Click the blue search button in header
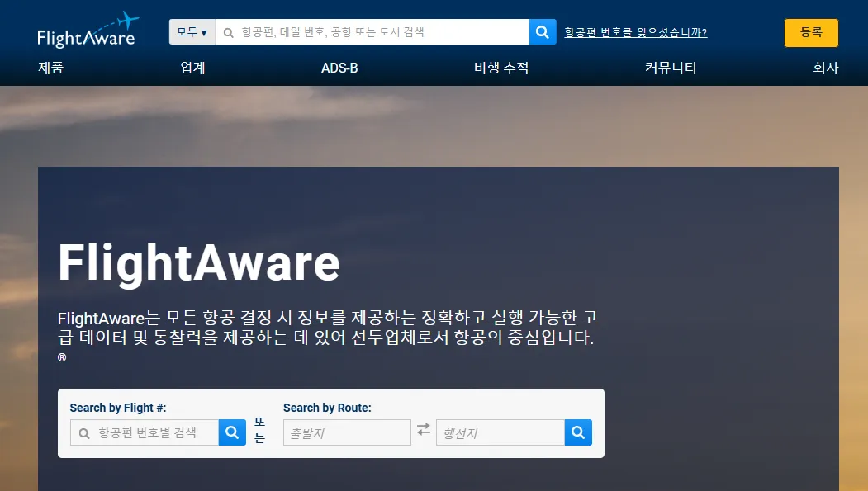 click(543, 32)
